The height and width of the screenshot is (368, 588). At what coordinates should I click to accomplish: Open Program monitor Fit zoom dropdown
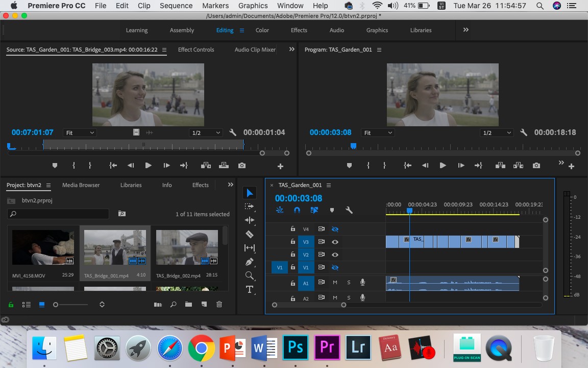point(378,133)
